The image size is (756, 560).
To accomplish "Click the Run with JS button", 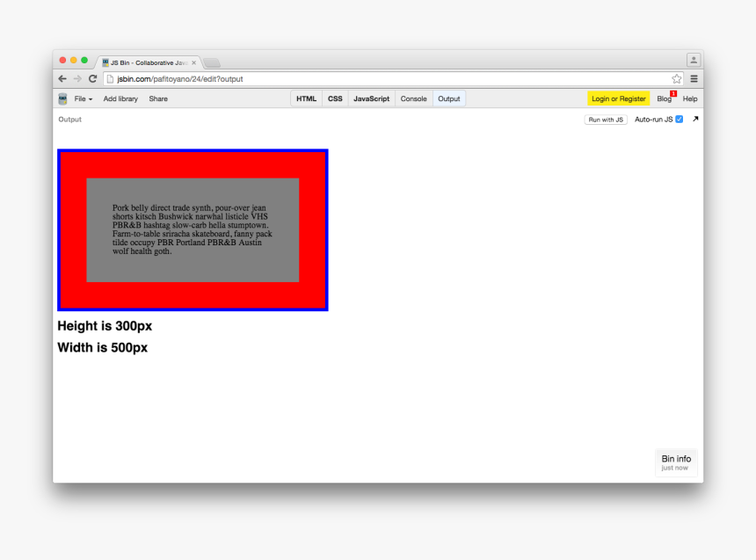I will [606, 120].
